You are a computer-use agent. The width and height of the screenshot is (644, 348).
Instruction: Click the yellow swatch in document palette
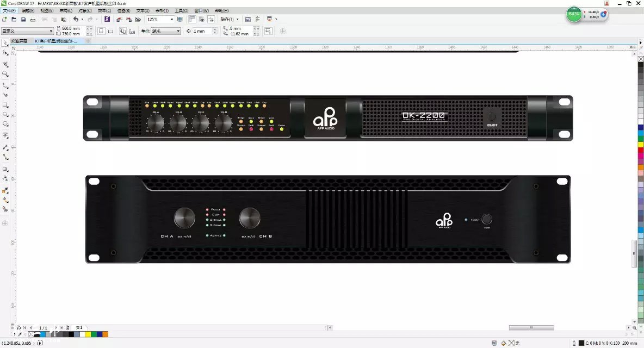tap(88, 334)
